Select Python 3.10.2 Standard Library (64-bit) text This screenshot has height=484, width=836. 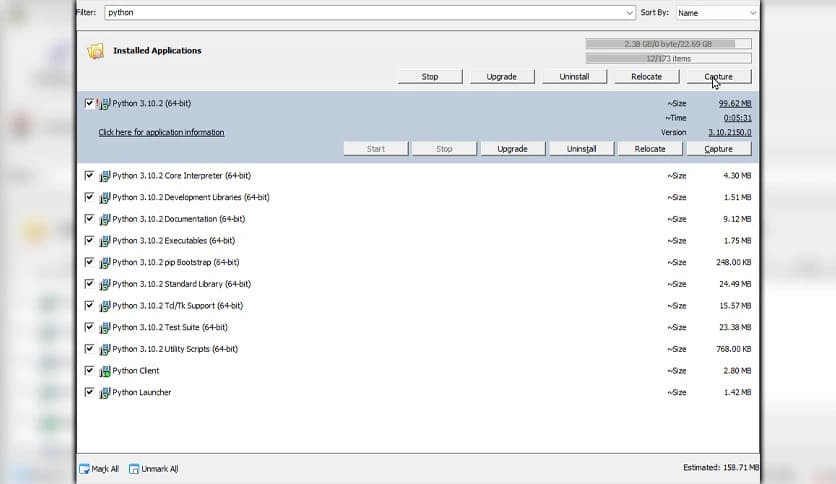click(x=181, y=284)
